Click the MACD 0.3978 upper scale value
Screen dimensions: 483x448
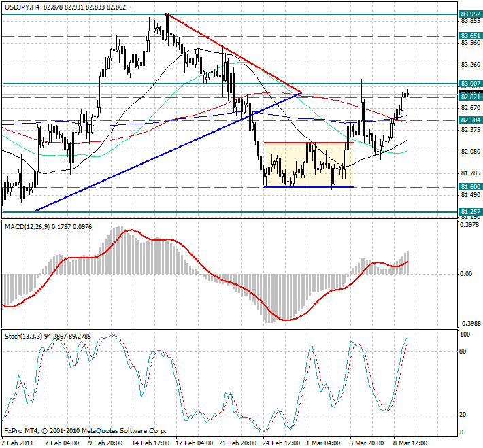[469, 225]
